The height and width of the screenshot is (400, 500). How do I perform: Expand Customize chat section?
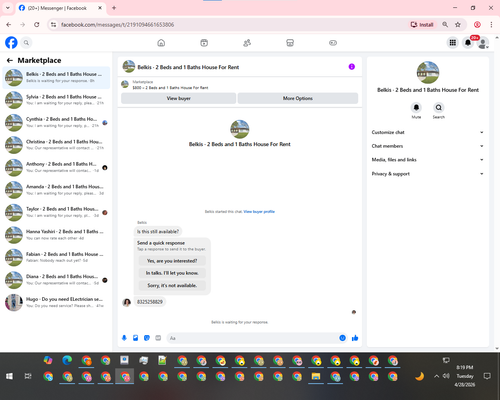click(428, 132)
